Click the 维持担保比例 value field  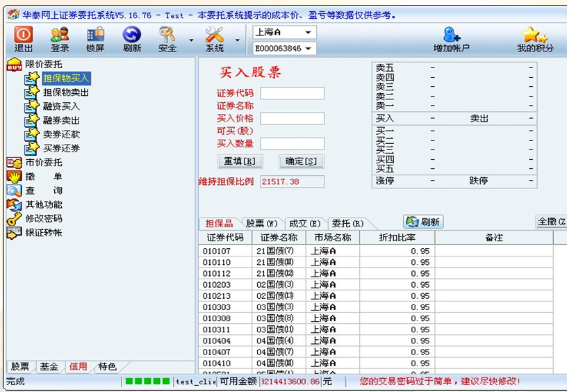(292, 181)
